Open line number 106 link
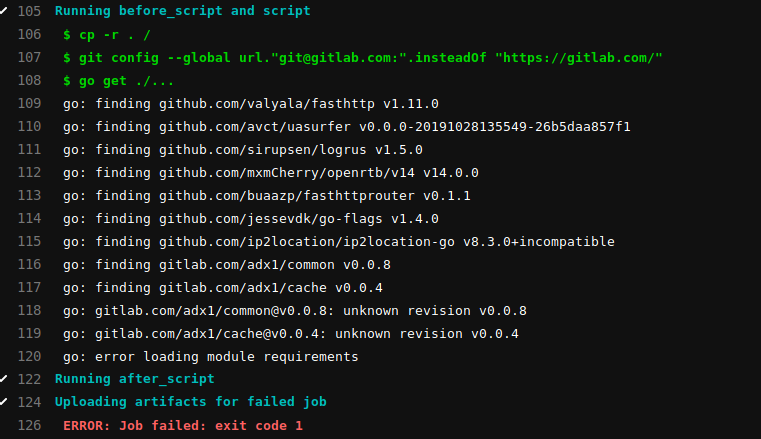Screen dimensions: 761x439 tap(29, 34)
